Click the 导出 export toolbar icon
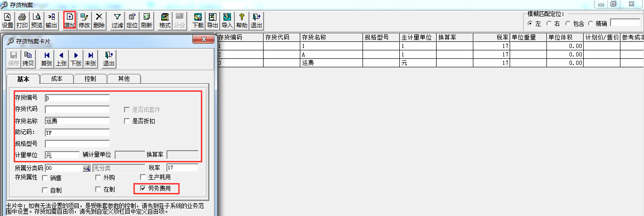644x216 pixels. [x=213, y=21]
